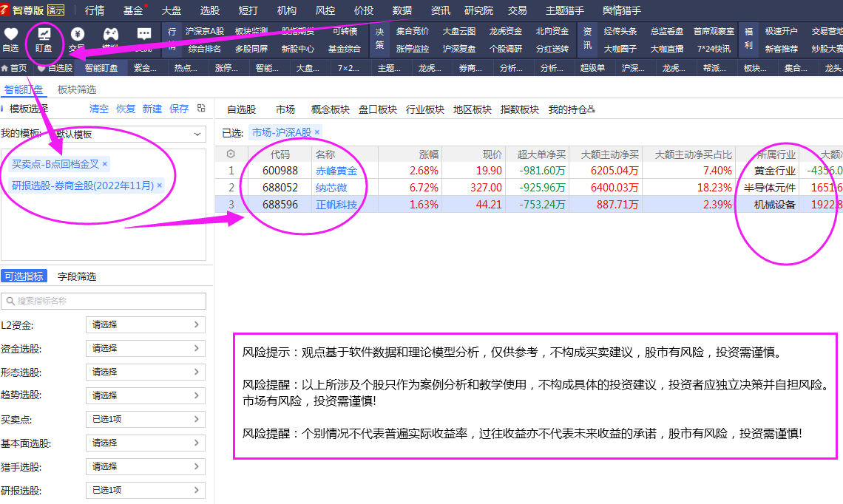Remove the 研报选股-券商金股 condition tag
Image resolution: width=843 pixels, height=504 pixels.
(159, 185)
